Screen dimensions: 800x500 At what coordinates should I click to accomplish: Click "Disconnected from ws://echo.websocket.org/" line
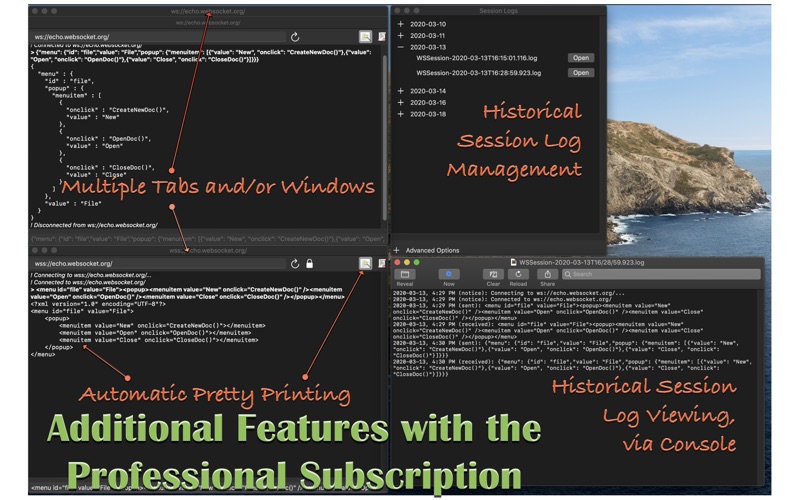pos(94,225)
